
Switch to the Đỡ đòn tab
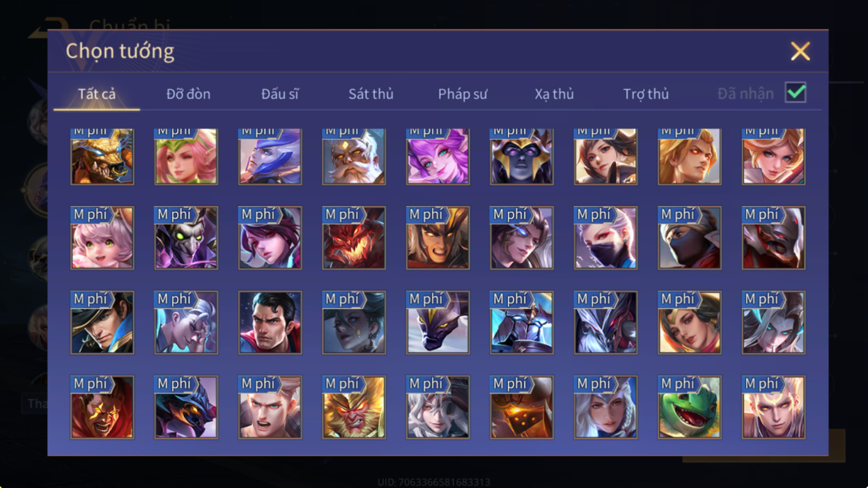click(188, 94)
